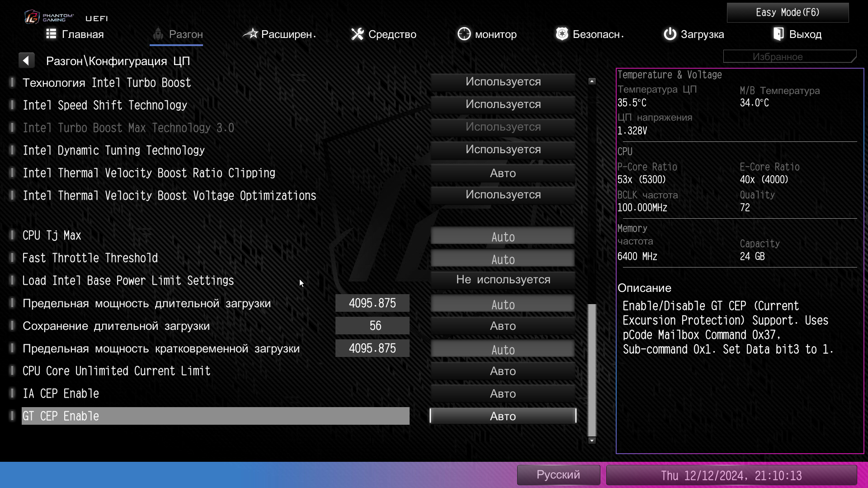
Task: Click the Загрузка power icon
Action: click(670, 34)
